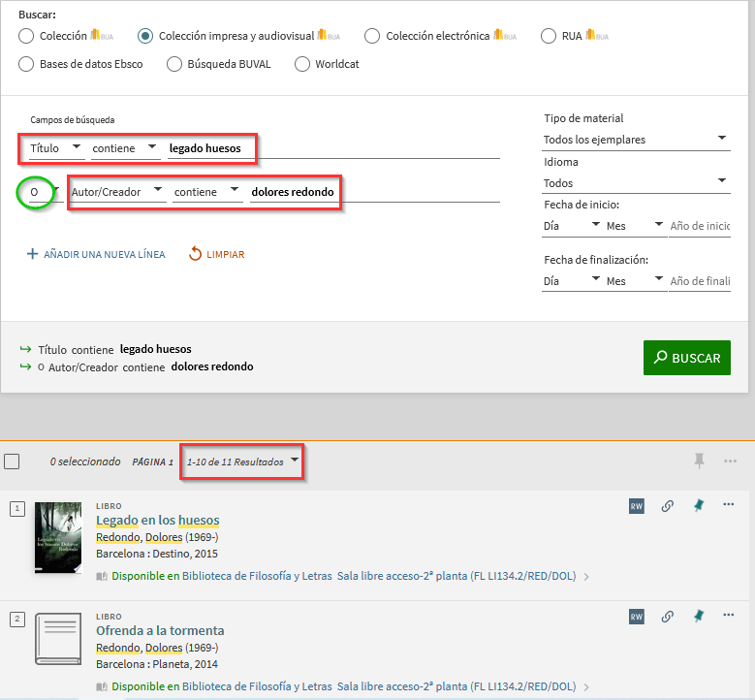Image resolution: width=755 pixels, height=700 pixels.
Task: Choose the Worldcat search scope
Action: click(301, 64)
